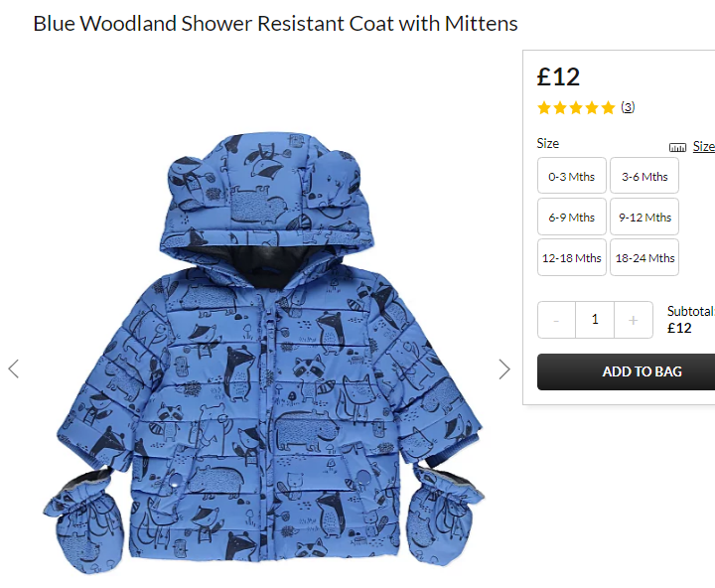715x588 pixels.
Task: Choose the 3-6 Mths size option
Action: 644,176
